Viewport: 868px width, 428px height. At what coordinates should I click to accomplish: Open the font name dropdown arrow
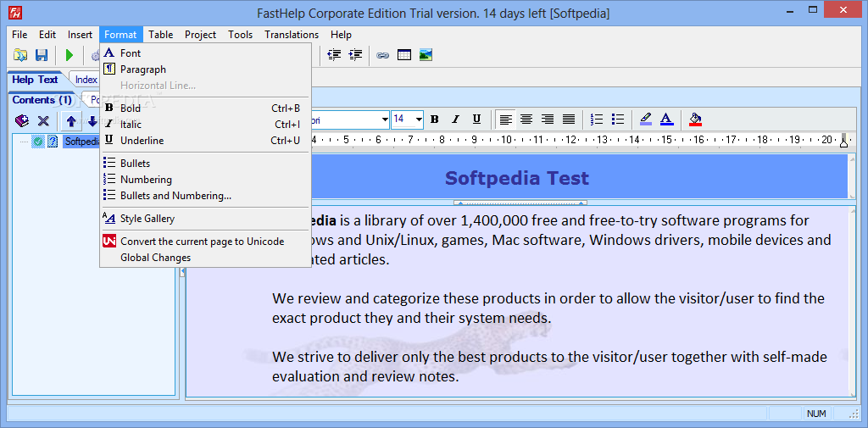pos(385,119)
